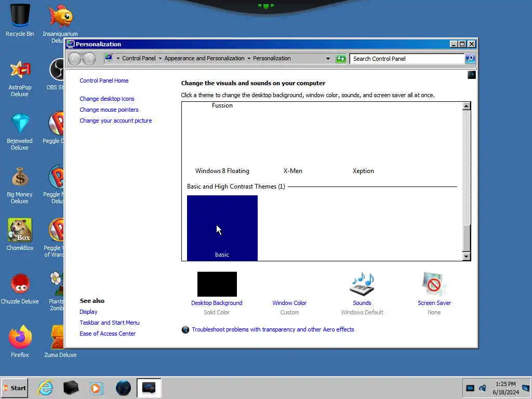Open Troubleshoot transparency and Aero effects link
Viewport: 532px width, 399px height.
click(x=273, y=329)
